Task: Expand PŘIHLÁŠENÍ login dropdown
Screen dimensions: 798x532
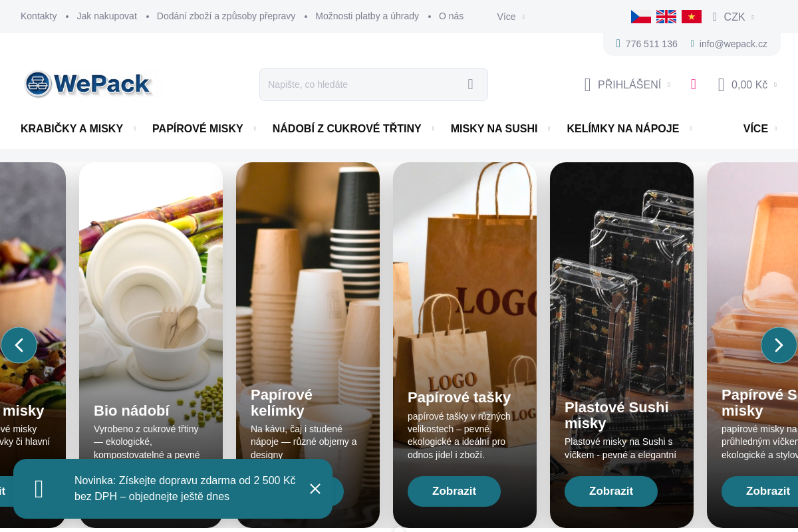Action: [x=627, y=84]
